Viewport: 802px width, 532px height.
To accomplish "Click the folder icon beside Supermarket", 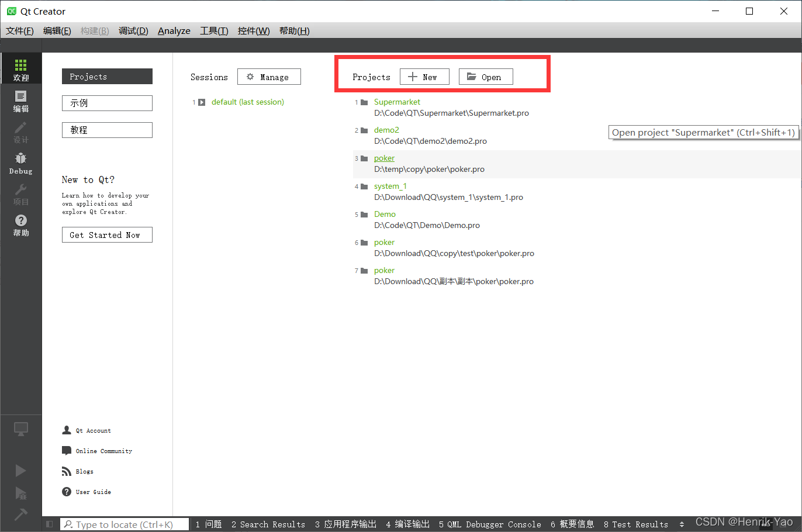I will [x=364, y=102].
